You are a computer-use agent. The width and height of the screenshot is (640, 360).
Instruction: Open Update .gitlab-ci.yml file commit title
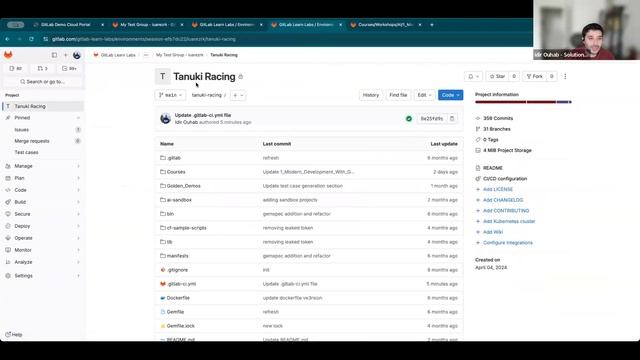click(203, 115)
